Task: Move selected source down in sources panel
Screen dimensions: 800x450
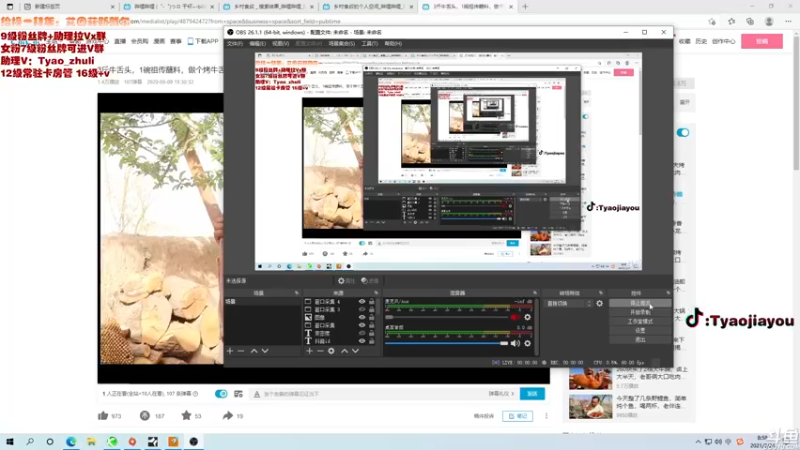Action: tap(356, 351)
